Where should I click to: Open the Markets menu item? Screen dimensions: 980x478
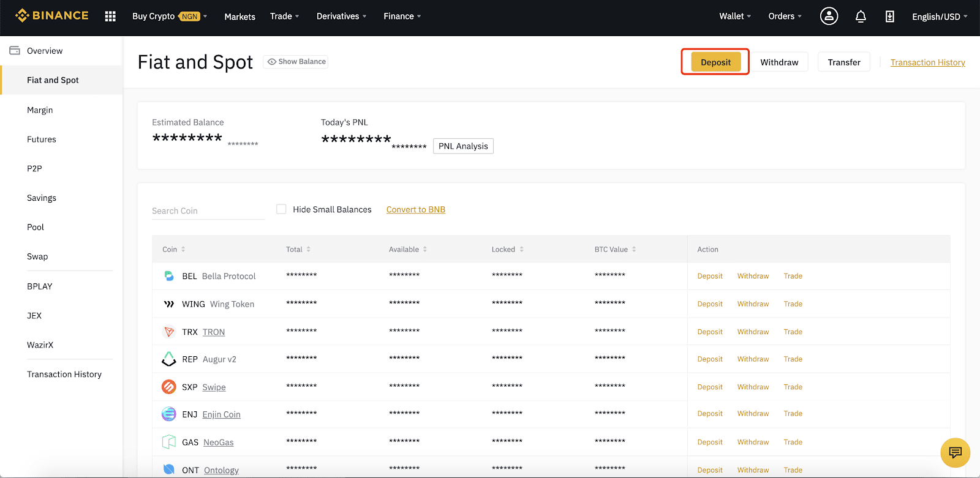pos(239,17)
